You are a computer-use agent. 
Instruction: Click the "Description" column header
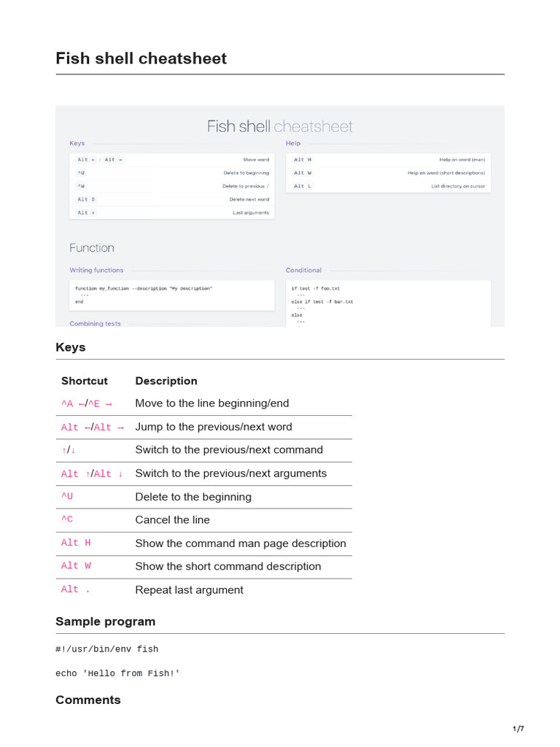tap(166, 381)
